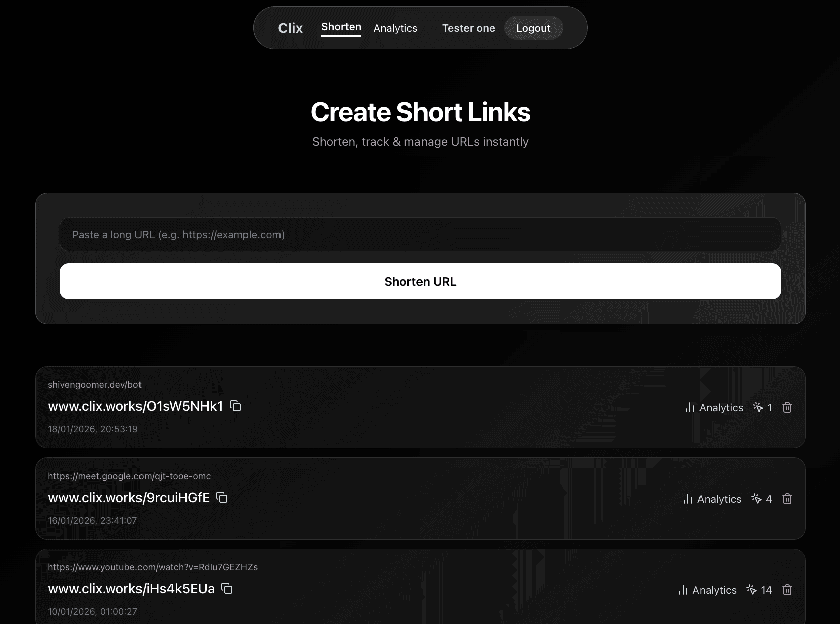Delete the meet.google.com short link
The height and width of the screenshot is (624, 840).
[x=787, y=499]
